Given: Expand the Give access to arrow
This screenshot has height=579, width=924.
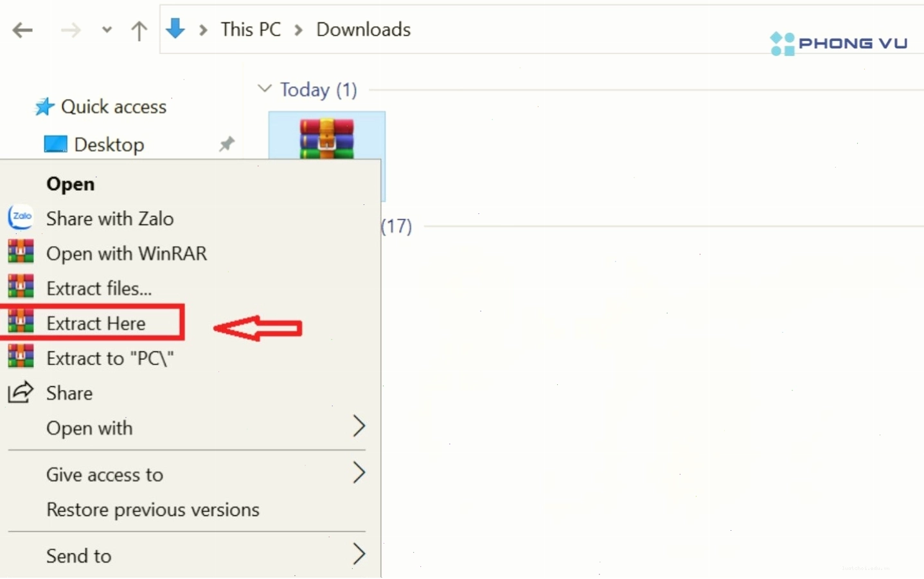Looking at the screenshot, I should (359, 472).
